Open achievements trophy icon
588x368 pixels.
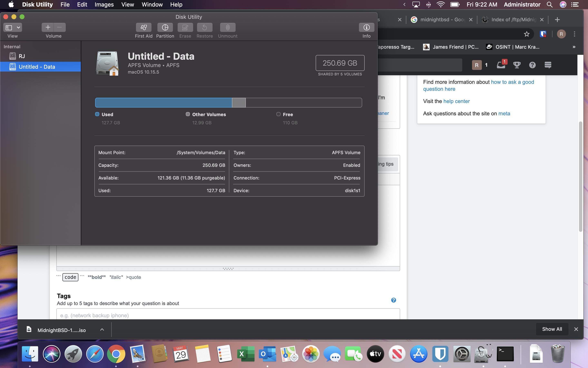[x=517, y=65]
